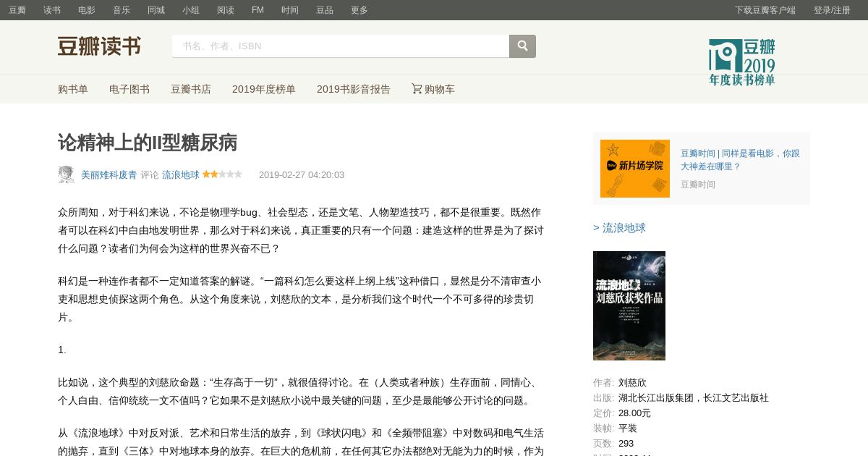Click the review timestamp 2019-02-27 04:20:03
The height and width of the screenshot is (456, 868).
(302, 174)
